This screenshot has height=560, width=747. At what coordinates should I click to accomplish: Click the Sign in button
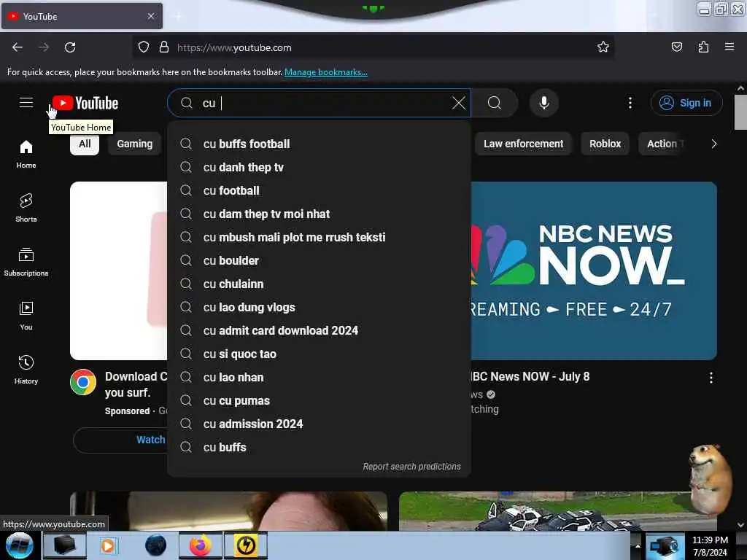(686, 103)
